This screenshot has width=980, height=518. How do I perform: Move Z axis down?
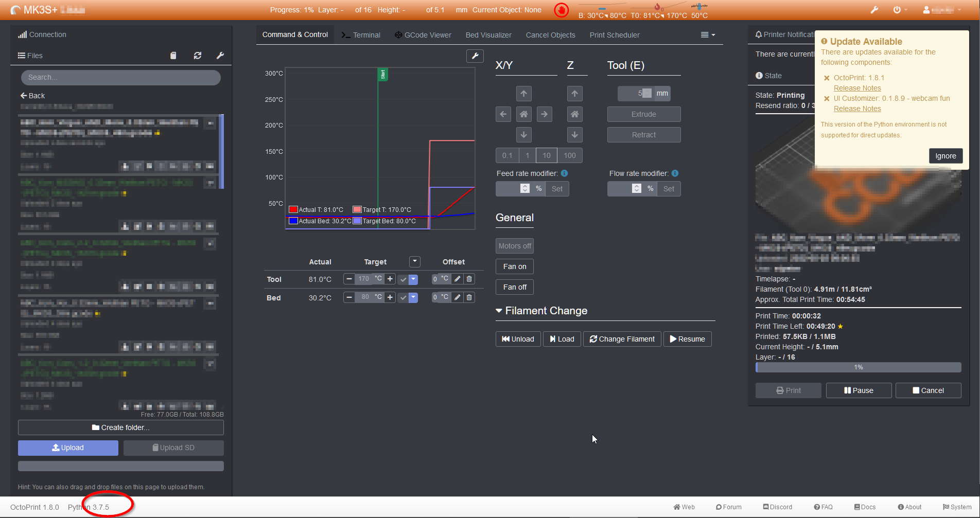(x=574, y=135)
